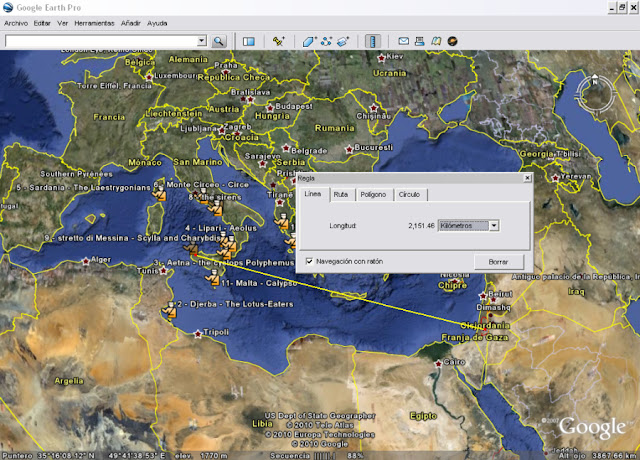Image resolution: width=640 pixels, height=460 pixels.
Task: Open the Ayuda menu
Action: [x=157, y=23]
